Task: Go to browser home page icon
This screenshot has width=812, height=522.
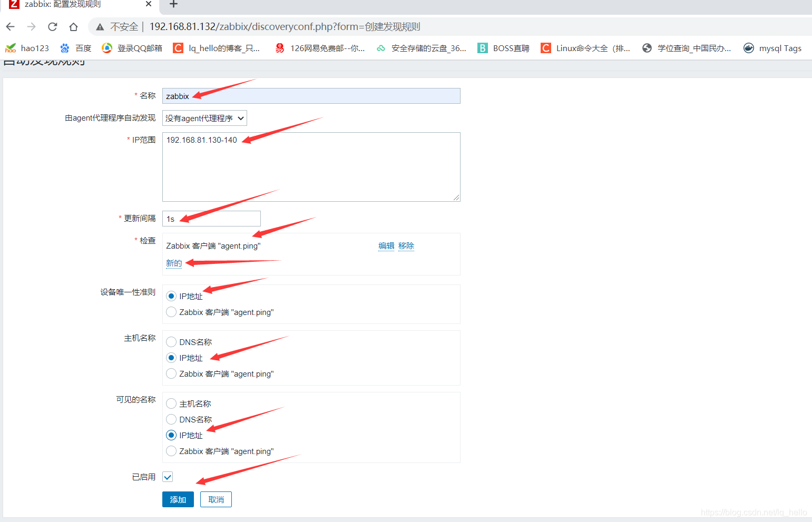Action: 73,27
